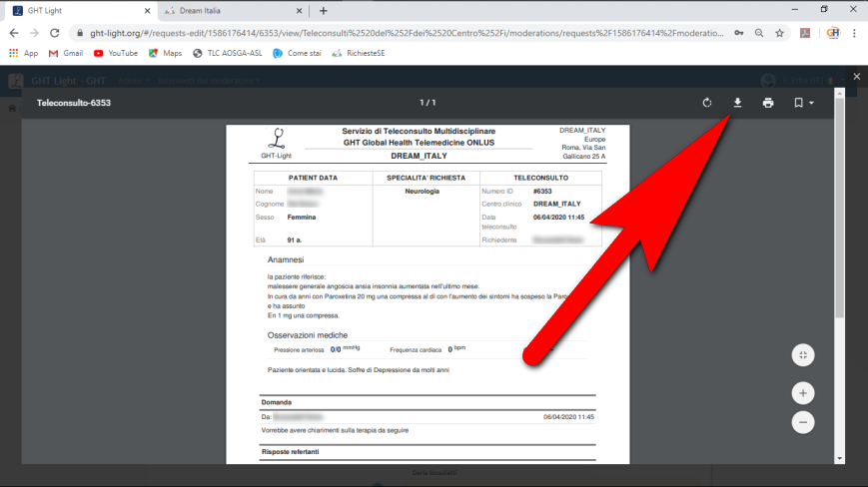The image size is (868, 487).
Task: Open a new browser tab
Action: [x=323, y=11]
